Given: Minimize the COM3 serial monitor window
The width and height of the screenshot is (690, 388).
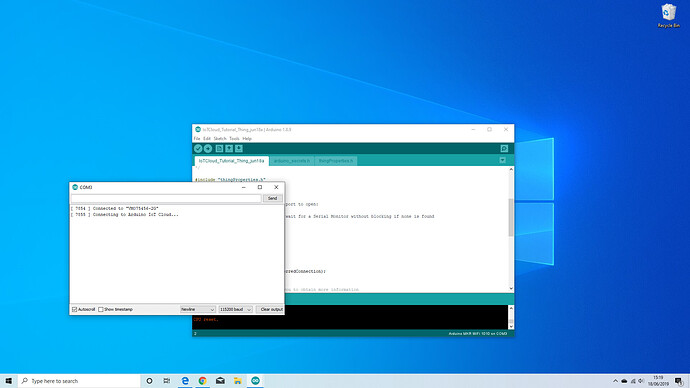Looking at the screenshot, I should point(243,187).
